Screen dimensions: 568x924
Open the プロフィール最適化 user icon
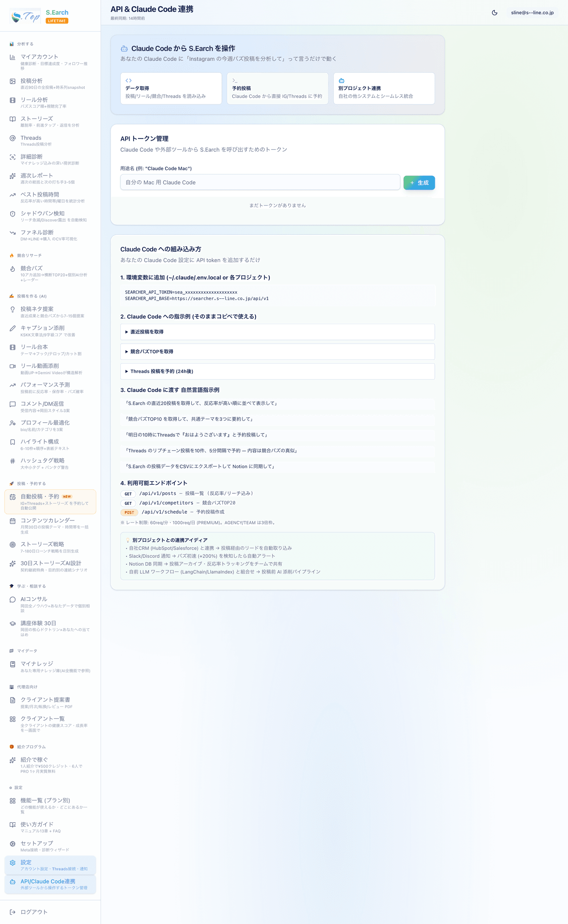12,423
